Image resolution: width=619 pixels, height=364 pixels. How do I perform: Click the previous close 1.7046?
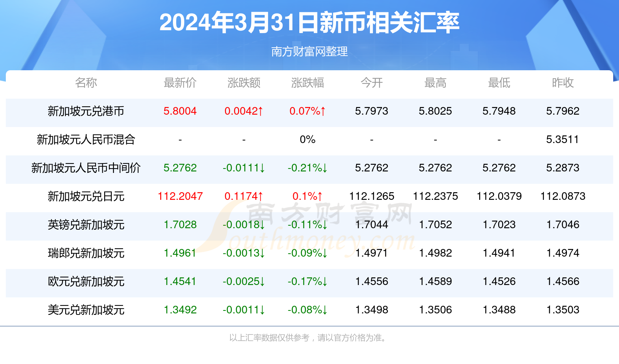point(563,225)
